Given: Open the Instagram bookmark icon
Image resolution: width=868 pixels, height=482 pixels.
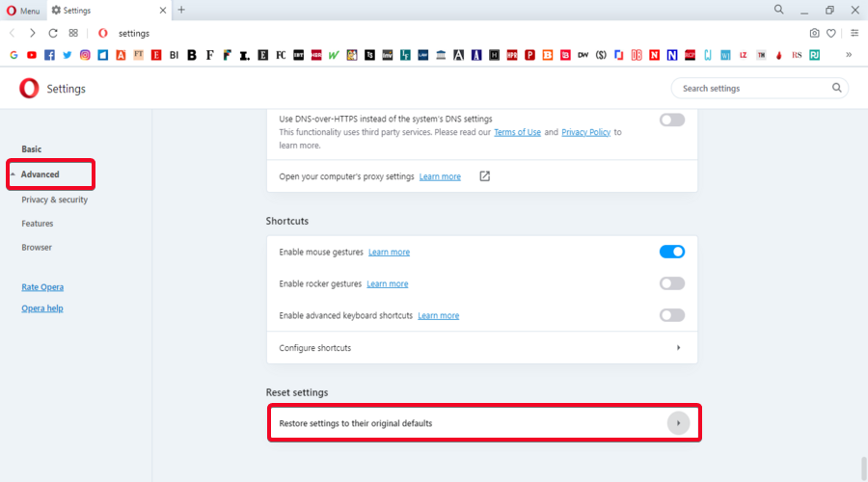Looking at the screenshot, I should click(x=85, y=55).
